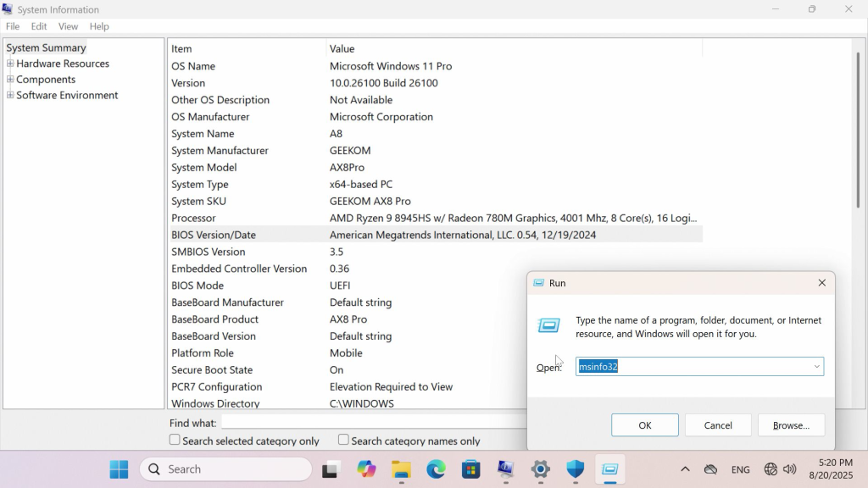Click the Item column header
Screen dimensions: 868x488
pos(247,48)
